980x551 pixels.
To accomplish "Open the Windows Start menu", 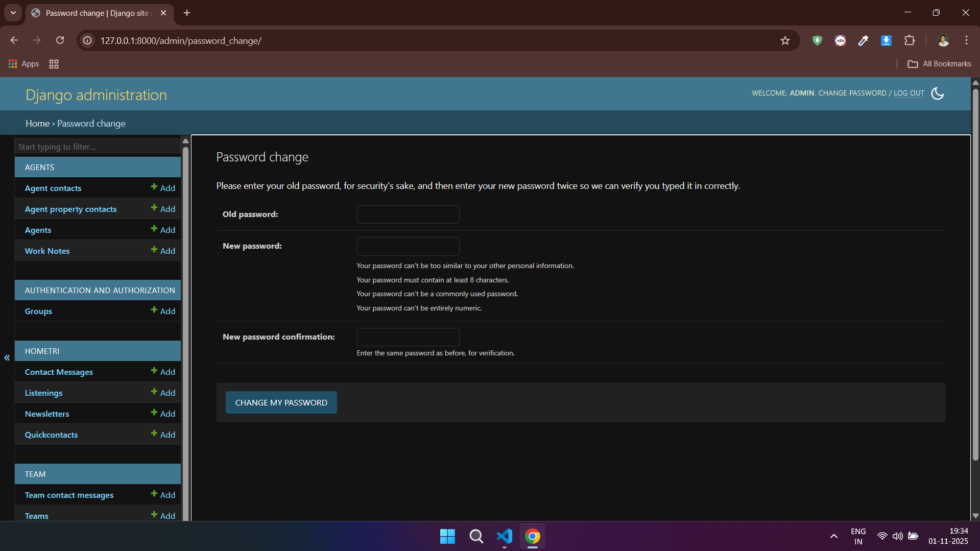I will tap(447, 536).
